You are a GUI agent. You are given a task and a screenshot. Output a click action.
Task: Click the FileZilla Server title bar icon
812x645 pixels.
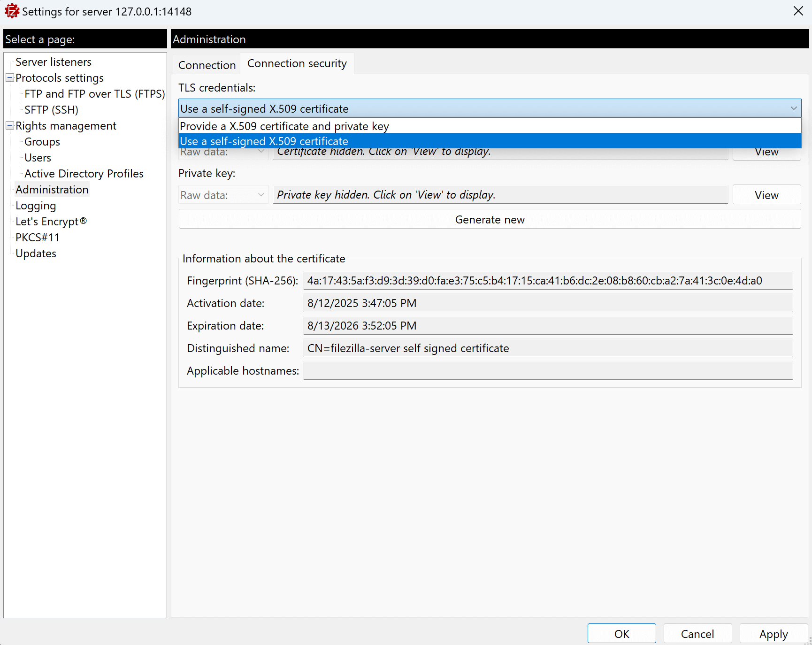tap(12, 11)
